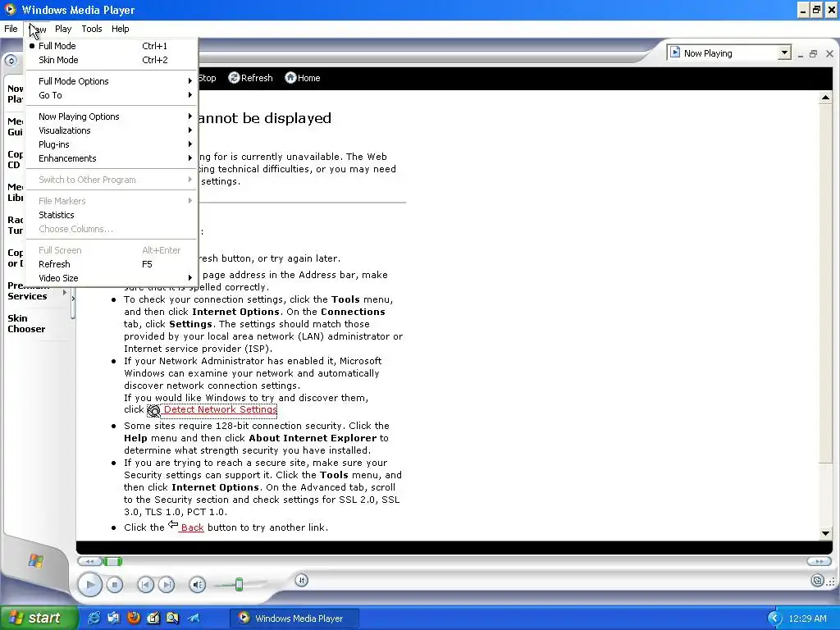Click the round collapse menu bar button
This screenshot has height=630, width=840.
coord(11,60)
